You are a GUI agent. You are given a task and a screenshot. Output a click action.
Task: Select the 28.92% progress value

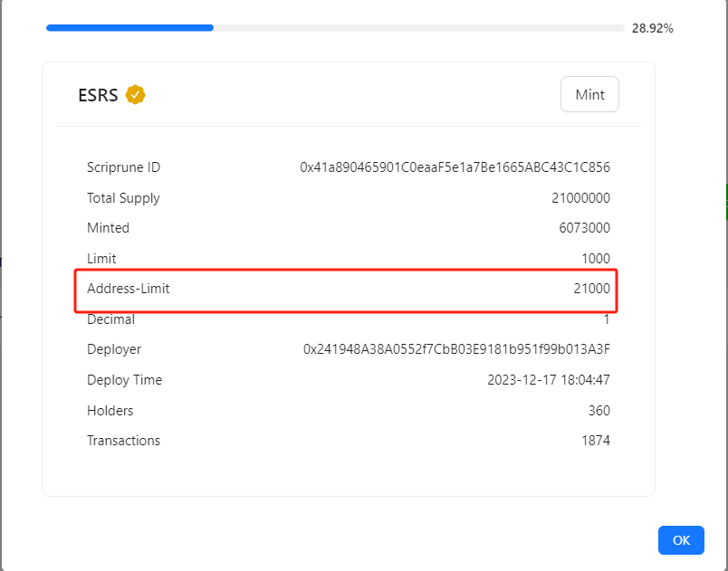pyautogui.click(x=652, y=29)
